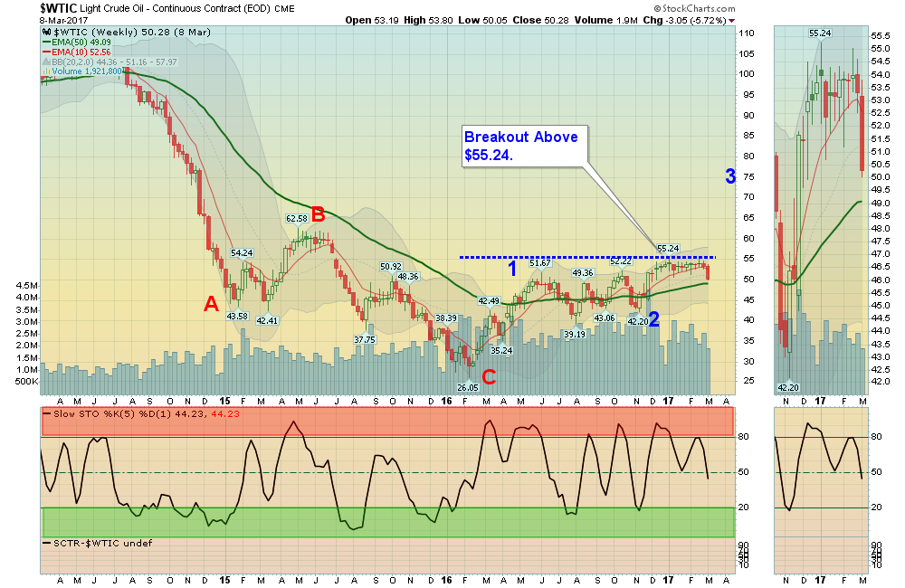Screen dimensions: 905x588
Task: Click the "EMA(50) 49.09" legend entry
Action: (x=81, y=43)
